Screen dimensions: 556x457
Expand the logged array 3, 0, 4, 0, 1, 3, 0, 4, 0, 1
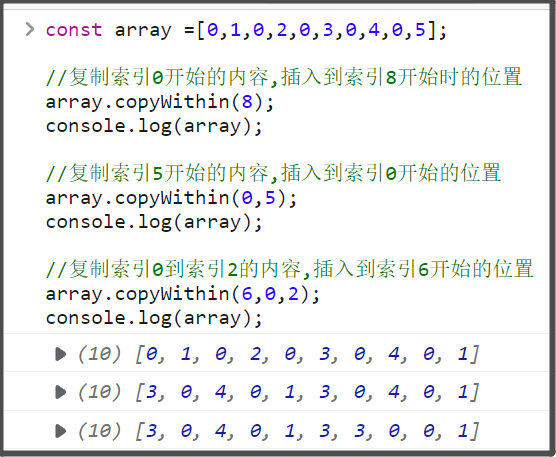[61, 392]
